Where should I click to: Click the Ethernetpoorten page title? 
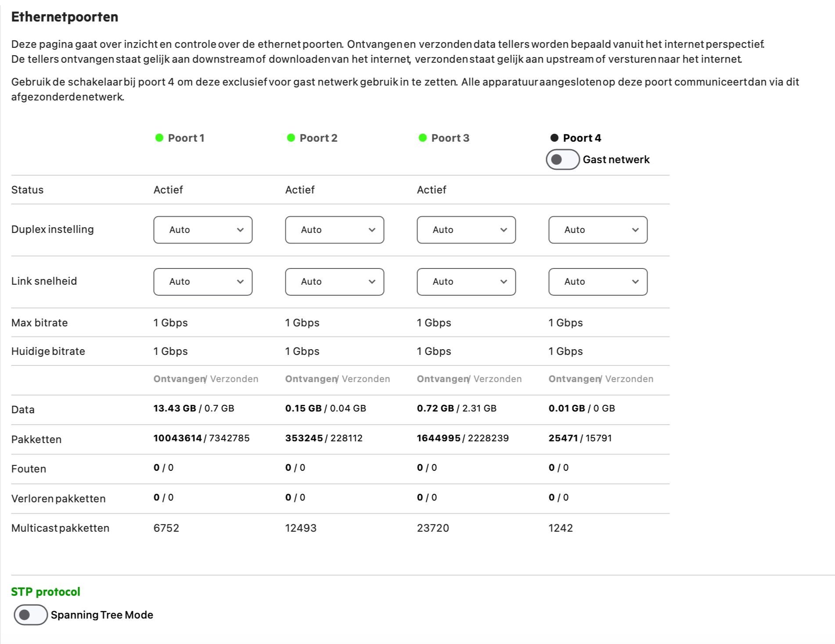click(65, 17)
